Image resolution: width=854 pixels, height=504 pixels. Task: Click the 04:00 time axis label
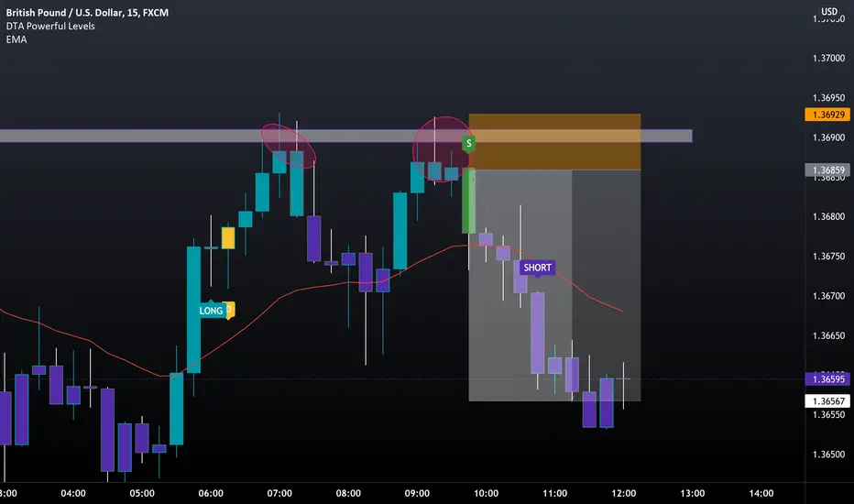(x=73, y=493)
